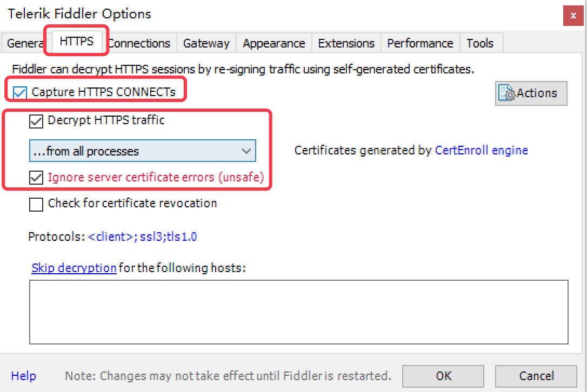Toggle Capture HTTPS CONNECTs checkbox
Image resolution: width=587 pixels, height=392 pixels.
coord(20,92)
